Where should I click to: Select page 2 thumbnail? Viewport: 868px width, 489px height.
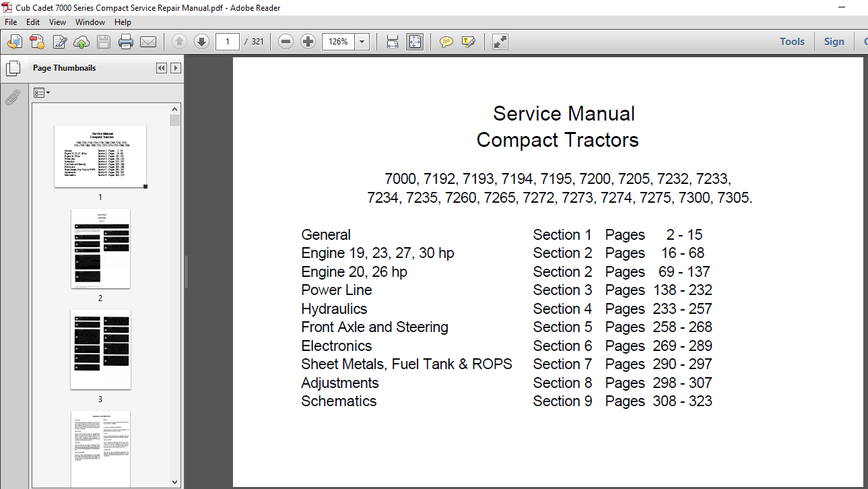coord(100,249)
